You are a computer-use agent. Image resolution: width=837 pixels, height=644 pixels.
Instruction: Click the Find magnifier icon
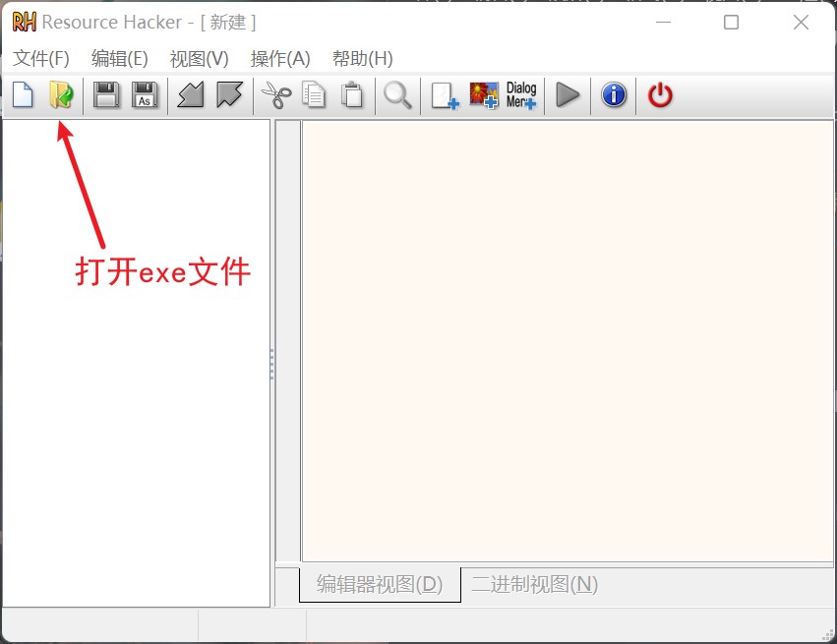point(397,95)
